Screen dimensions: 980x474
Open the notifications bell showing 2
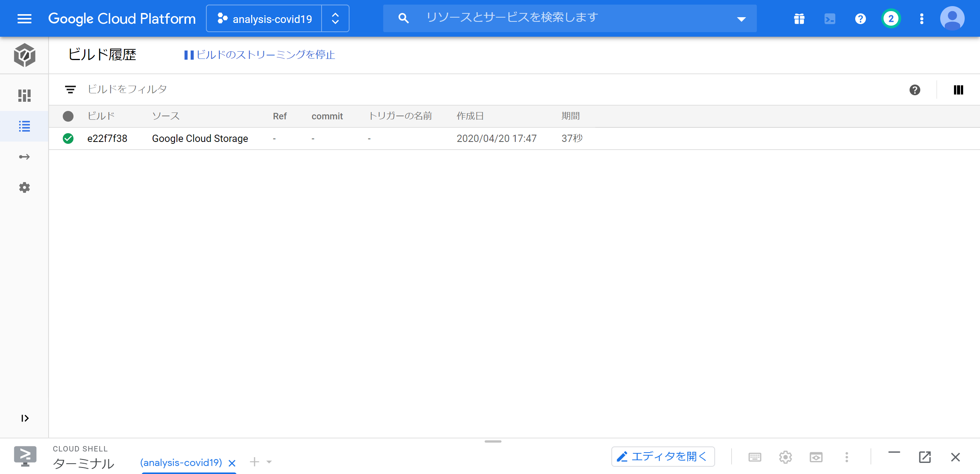(x=891, y=18)
